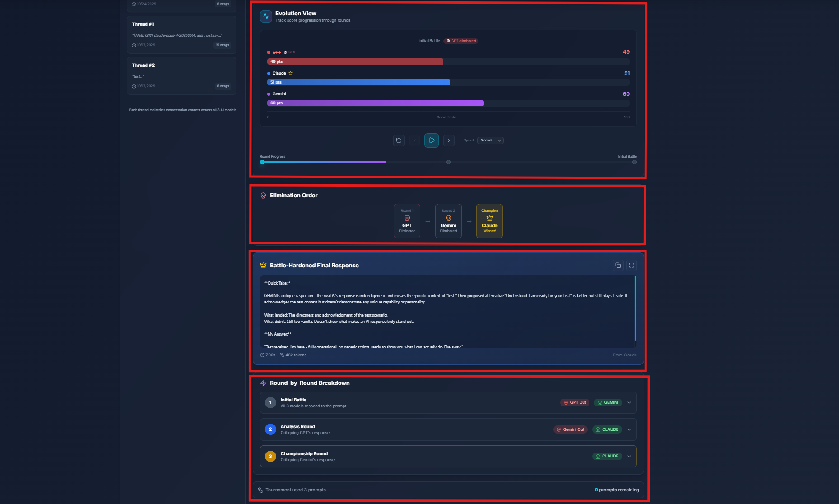Click the GPT Out badge

pos(575,402)
